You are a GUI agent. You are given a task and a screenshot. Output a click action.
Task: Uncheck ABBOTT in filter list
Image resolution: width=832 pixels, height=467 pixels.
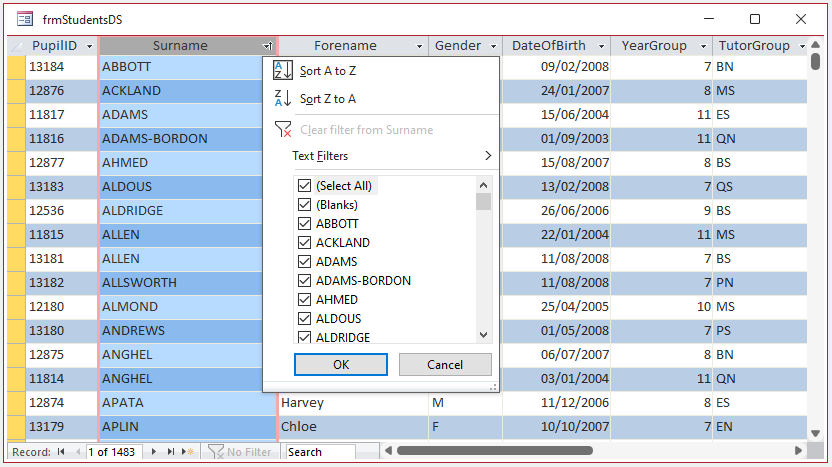click(304, 224)
